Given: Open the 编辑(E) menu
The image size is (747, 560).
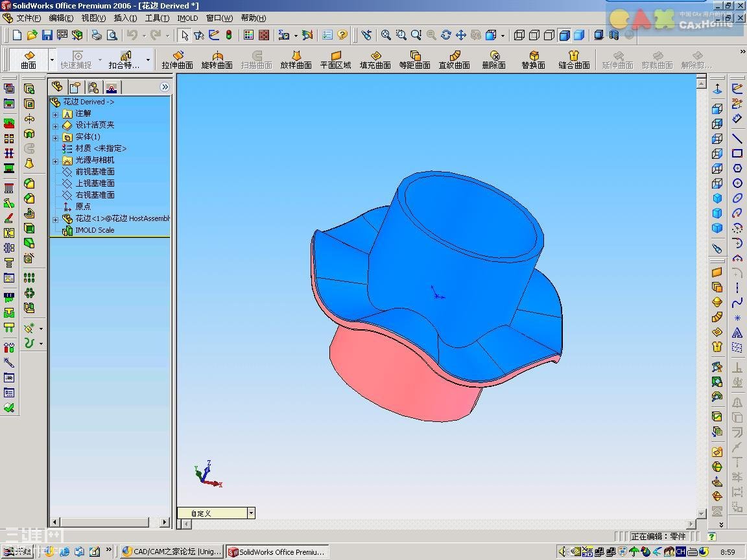Looking at the screenshot, I should click(61, 18).
